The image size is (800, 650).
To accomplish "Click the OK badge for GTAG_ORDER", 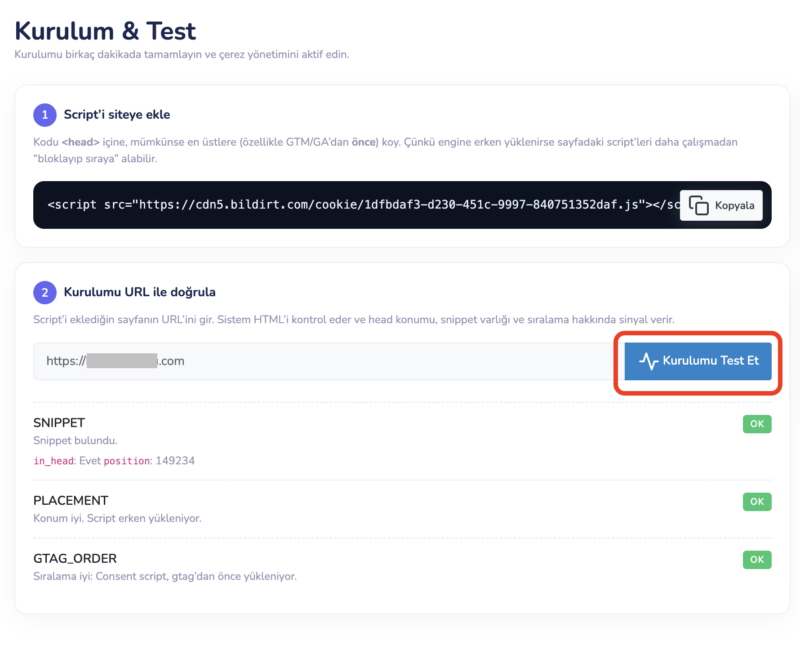I will tap(757, 559).
